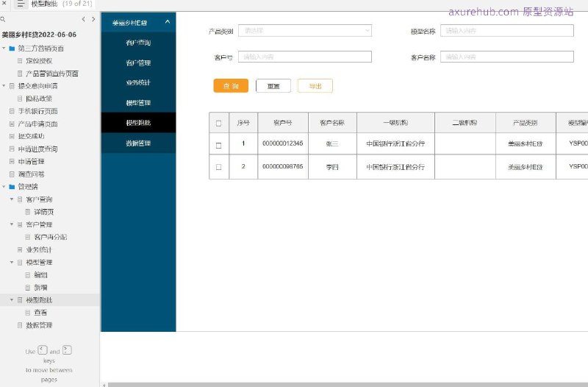Viewport: 588px width, 387px height.
Task: Open 查看 page in tree
Action: tap(40, 312)
